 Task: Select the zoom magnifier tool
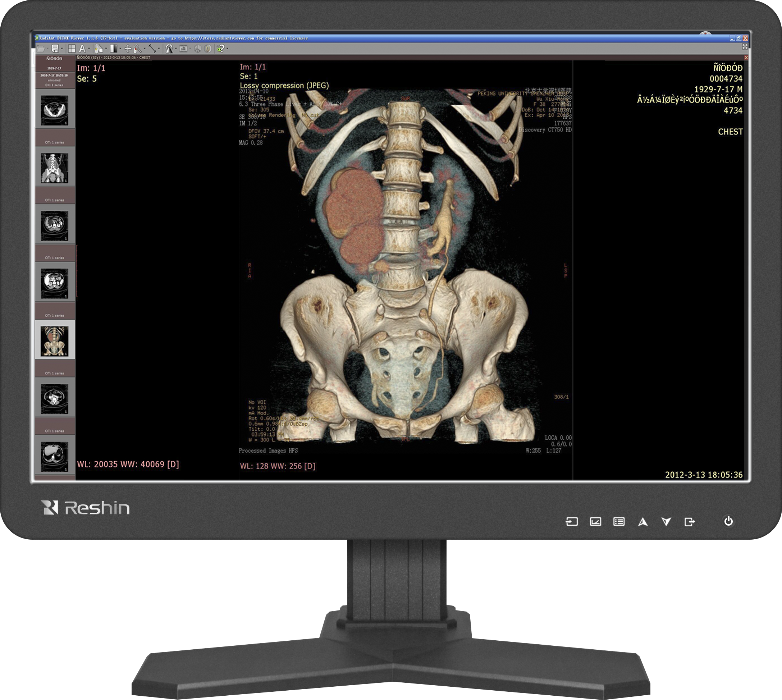[137, 49]
